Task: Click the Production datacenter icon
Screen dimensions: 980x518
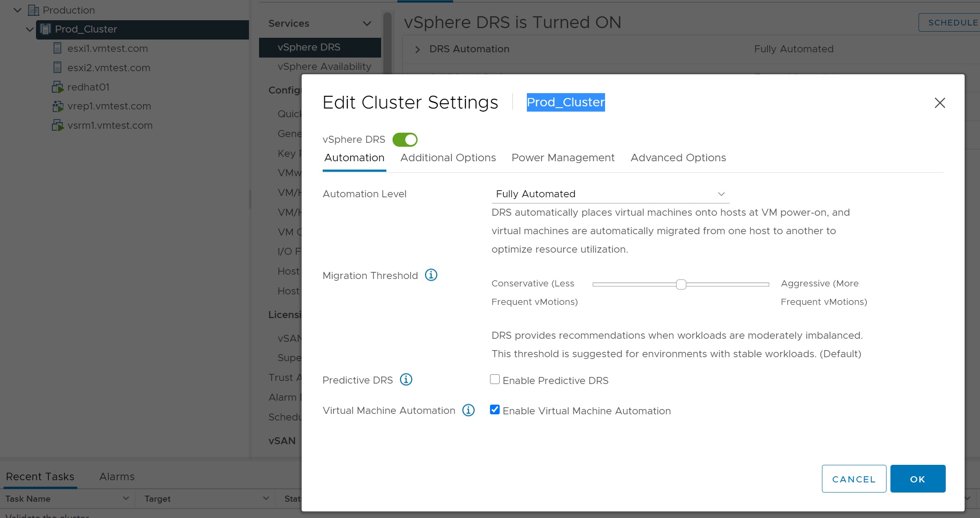Action: pyautogui.click(x=33, y=10)
